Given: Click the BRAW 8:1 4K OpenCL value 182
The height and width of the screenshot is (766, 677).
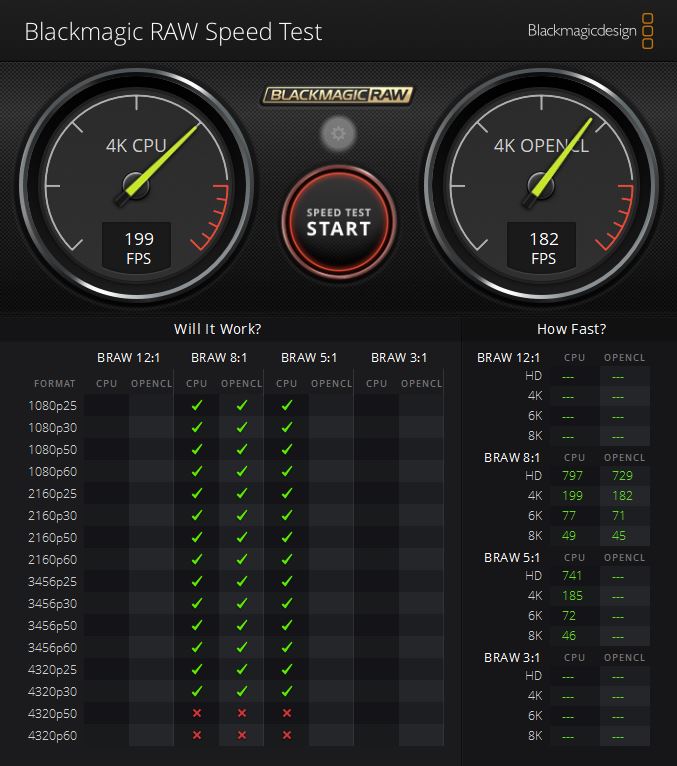Looking at the screenshot, I should (622, 495).
